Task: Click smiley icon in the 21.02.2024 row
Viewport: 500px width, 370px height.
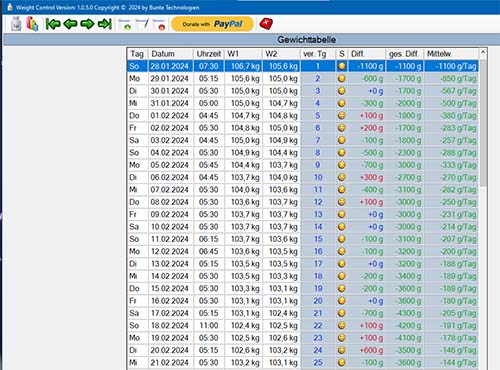Action: point(341,362)
